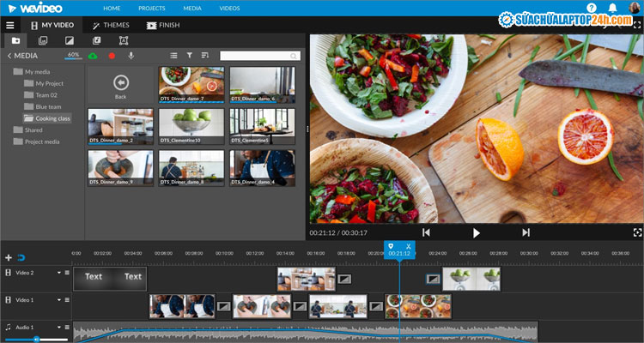
Task: Open the Audio 1 track hamburger menu
Action: coord(67,328)
